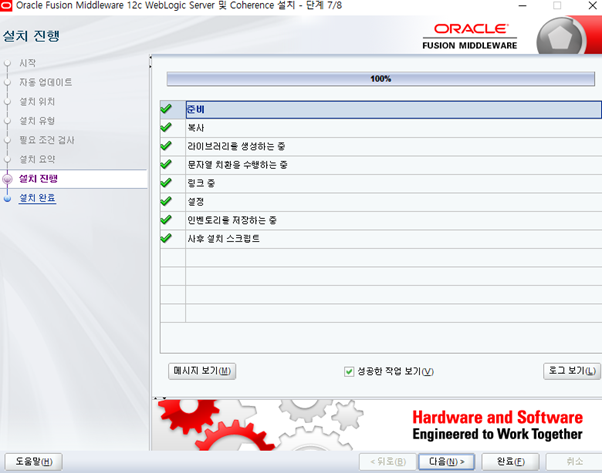Click green checkmark next to 링크 중
The width and height of the screenshot is (602, 473).
coord(166,182)
